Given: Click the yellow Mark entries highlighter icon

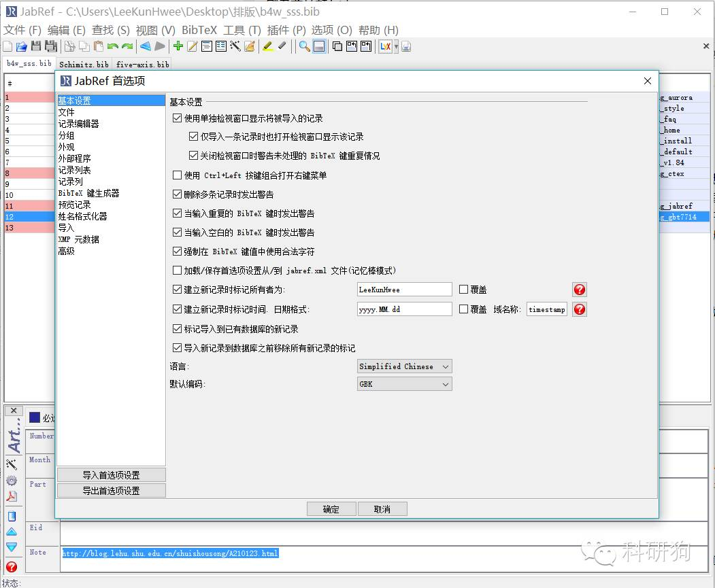Looking at the screenshot, I should coord(267,46).
